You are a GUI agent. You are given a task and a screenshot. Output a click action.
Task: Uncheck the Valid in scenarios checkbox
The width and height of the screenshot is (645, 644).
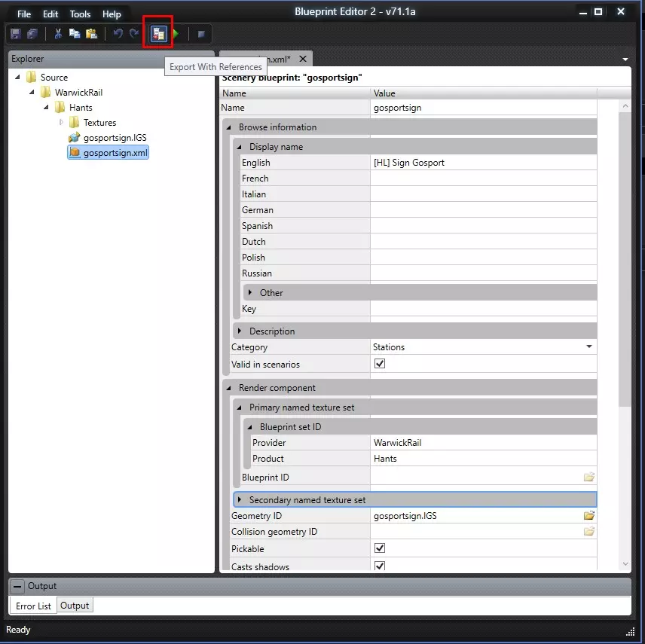tap(380, 364)
